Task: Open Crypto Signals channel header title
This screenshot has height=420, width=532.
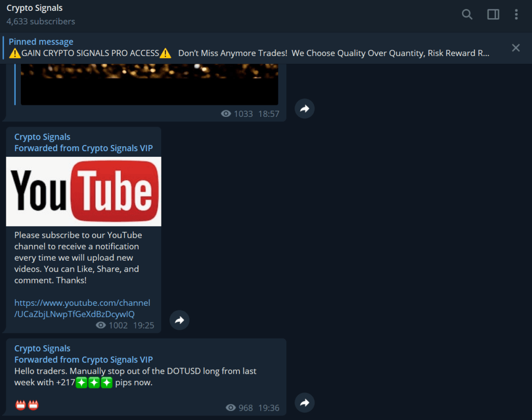Action: coord(35,8)
